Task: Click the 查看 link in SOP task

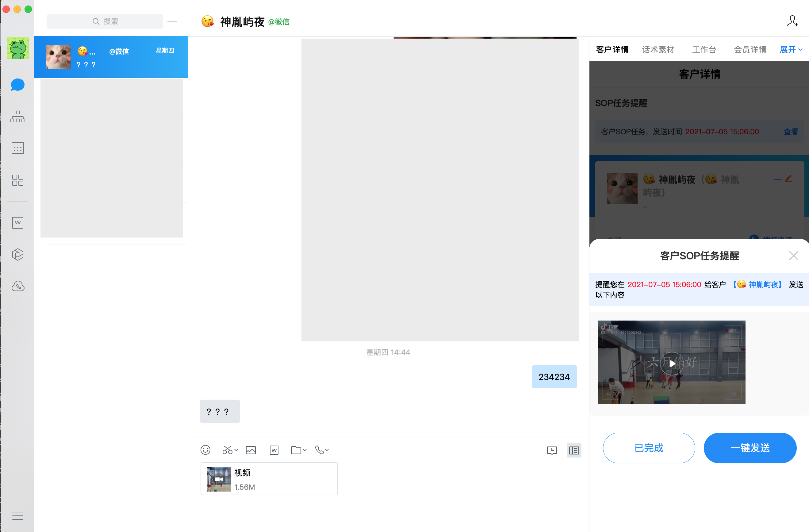Action: pyautogui.click(x=791, y=131)
